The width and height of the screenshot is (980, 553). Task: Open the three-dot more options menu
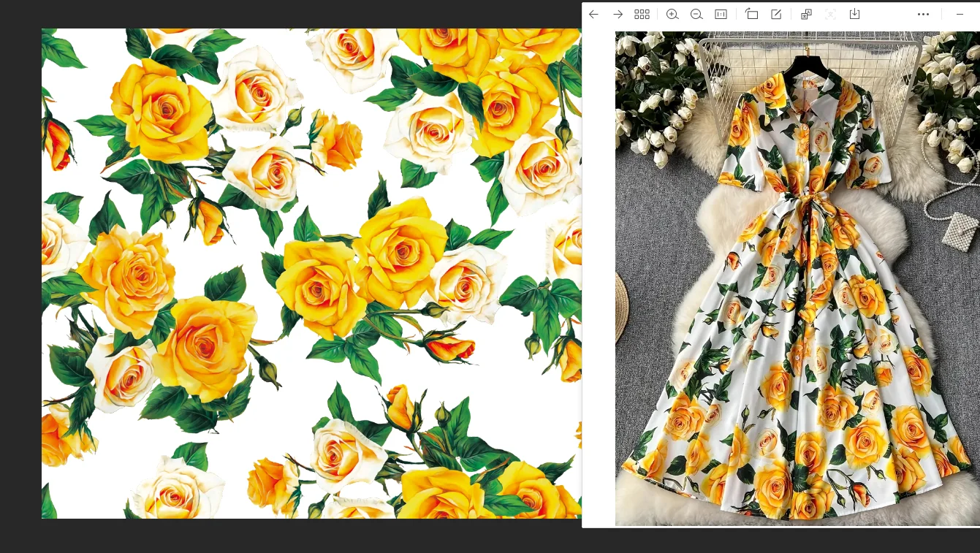pos(923,15)
